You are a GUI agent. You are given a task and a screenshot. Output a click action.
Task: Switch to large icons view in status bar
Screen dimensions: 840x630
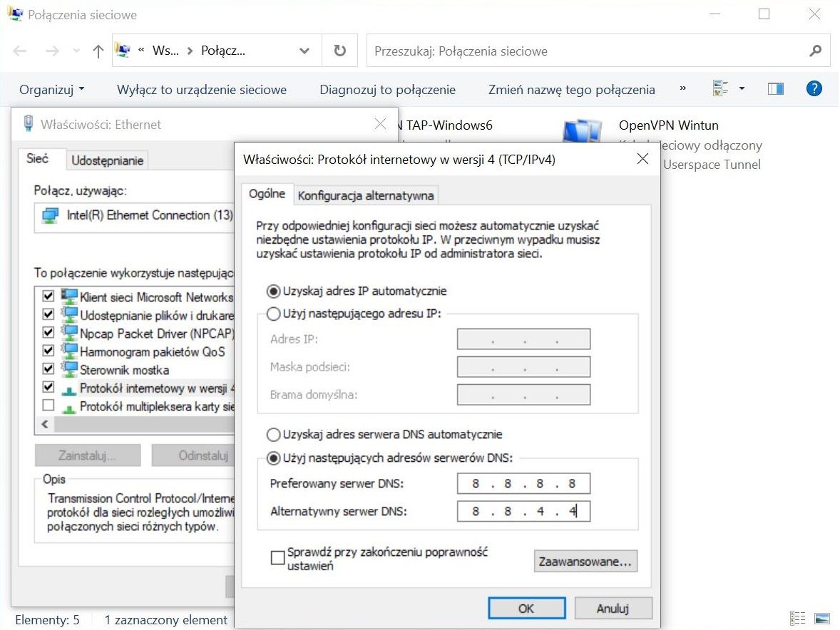click(821, 618)
